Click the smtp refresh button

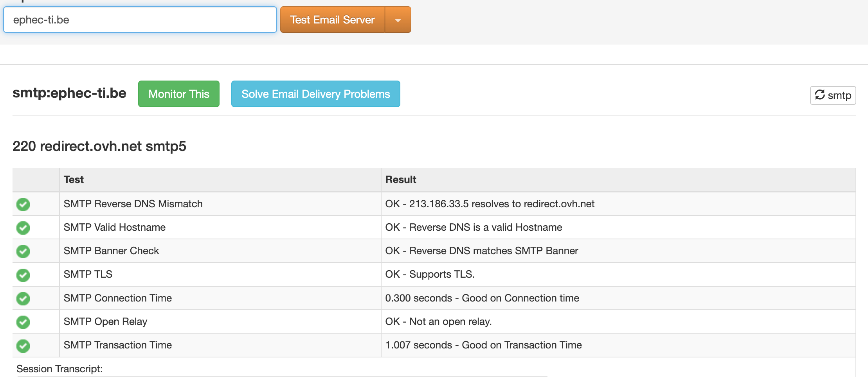[833, 95]
